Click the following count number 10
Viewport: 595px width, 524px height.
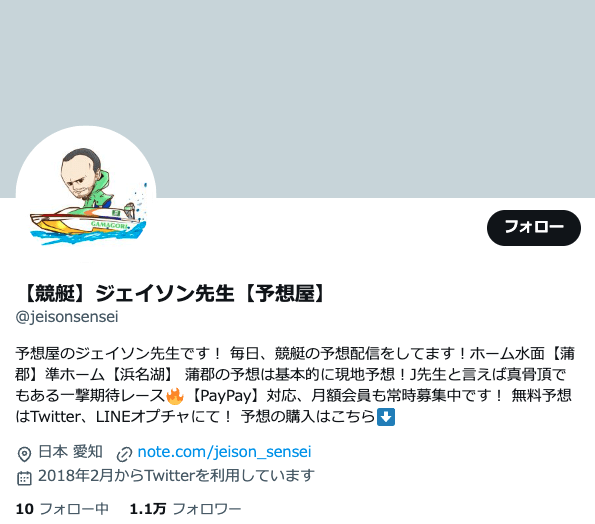pos(25,509)
